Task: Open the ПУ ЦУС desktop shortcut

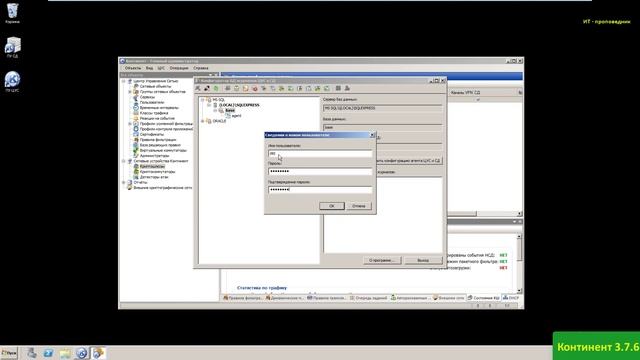Action: pos(12,82)
